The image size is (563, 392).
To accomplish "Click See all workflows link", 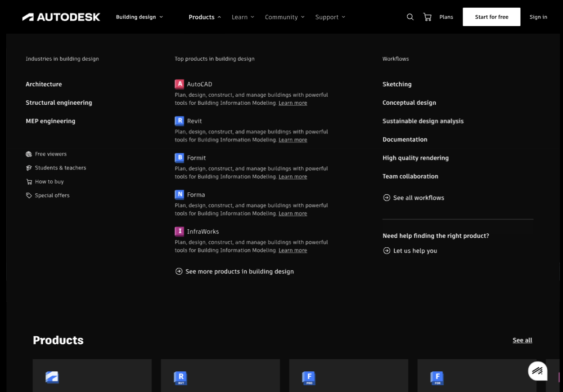I will (x=419, y=198).
